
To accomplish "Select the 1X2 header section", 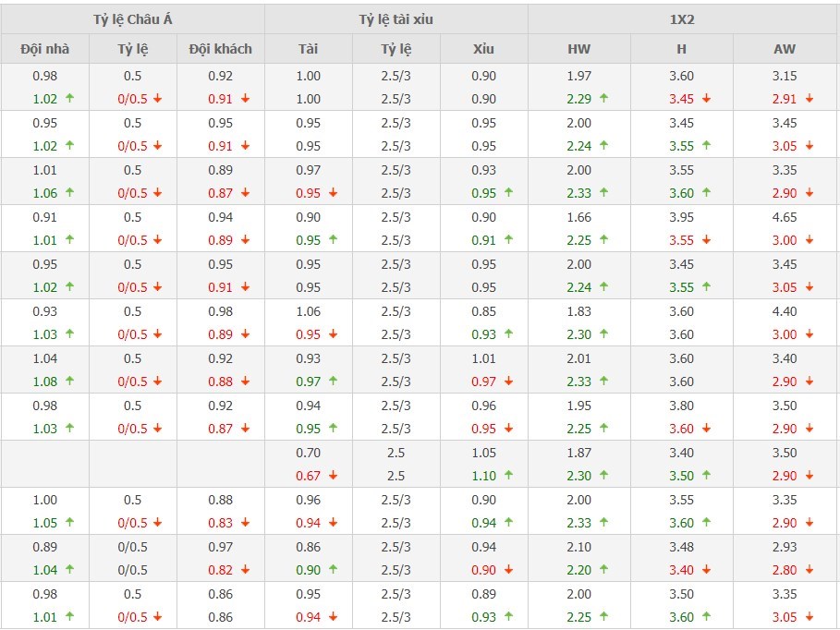I will [x=682, y=19].
